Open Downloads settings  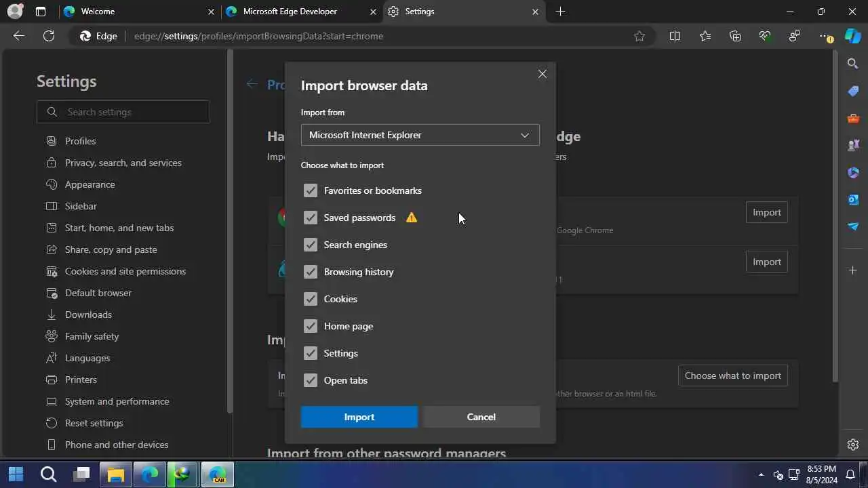click(x=88, y=314)
